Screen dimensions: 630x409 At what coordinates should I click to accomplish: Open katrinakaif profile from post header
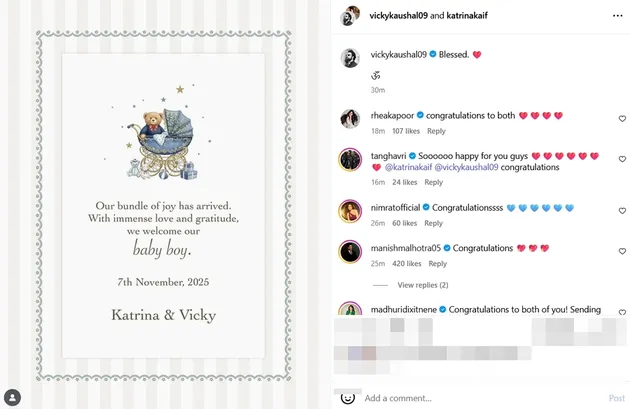click(x=467, y=16)
